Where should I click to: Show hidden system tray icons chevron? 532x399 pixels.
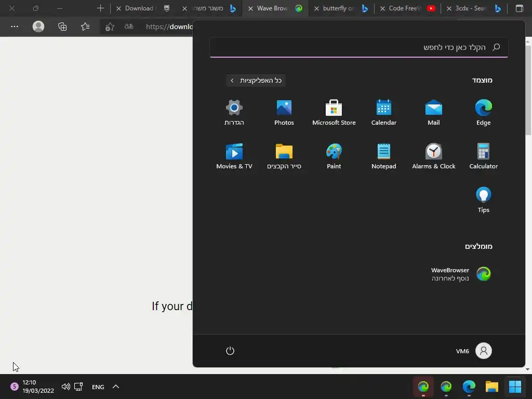(x=116, y=387)
